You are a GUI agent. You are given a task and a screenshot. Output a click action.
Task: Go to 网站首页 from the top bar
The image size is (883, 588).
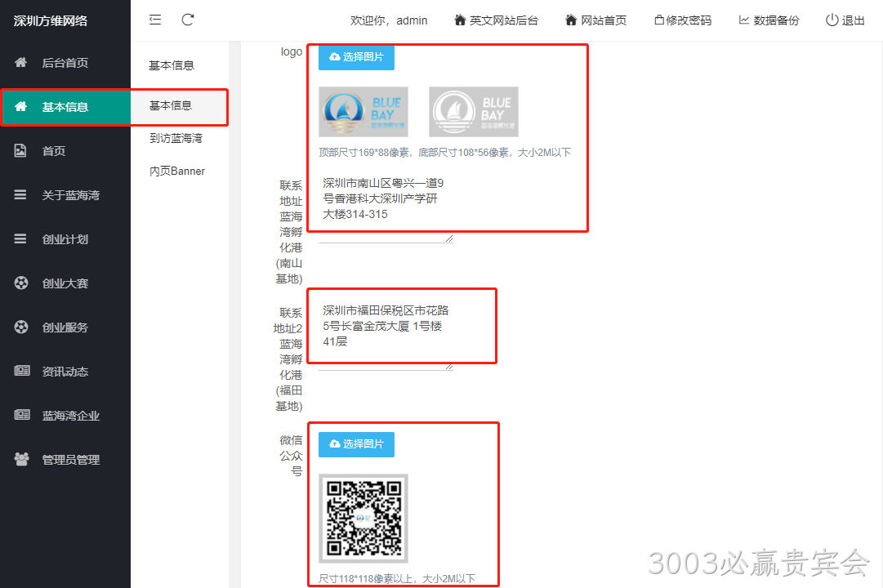pos(595,20)
